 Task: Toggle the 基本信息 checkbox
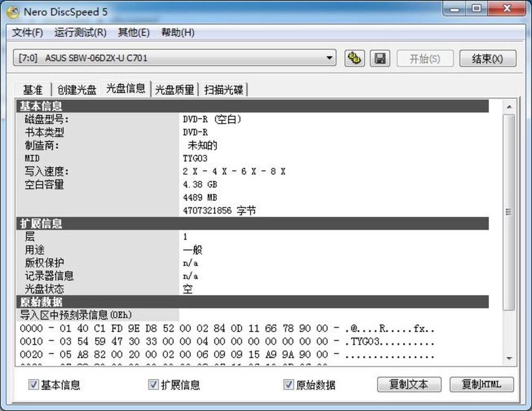pos(34,384)
